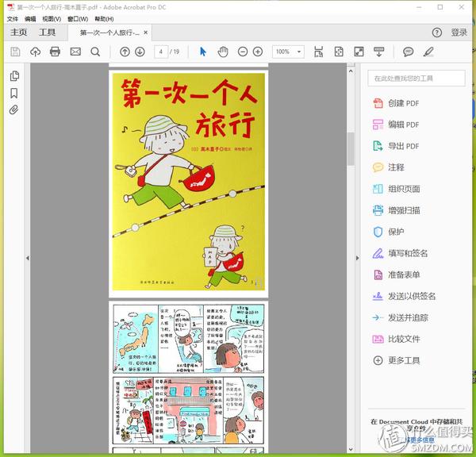The height and width of the screenshot is (457, 476).
Task: Open the attachments paperclip panel
Action: 13,109
